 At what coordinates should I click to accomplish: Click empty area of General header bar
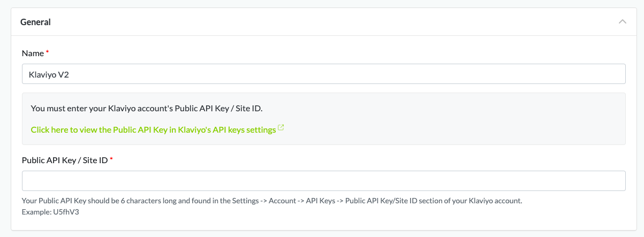tap(321, 22)
